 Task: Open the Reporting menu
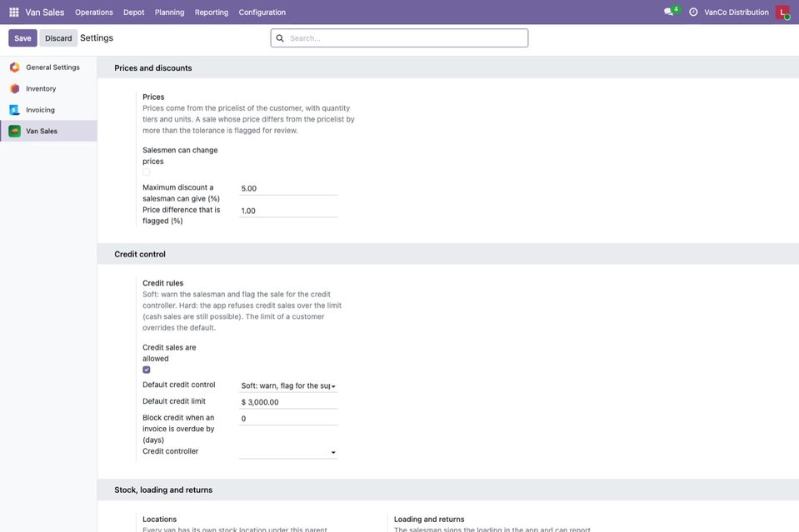(212, 12)
